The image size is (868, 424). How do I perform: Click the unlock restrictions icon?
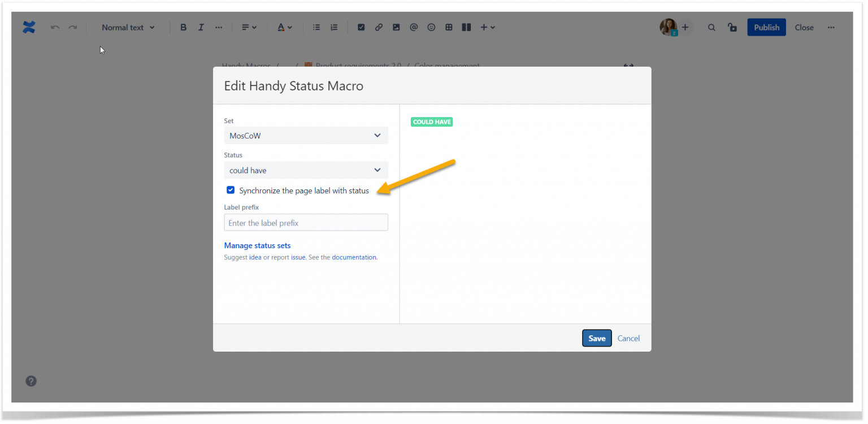pos(732,27)
